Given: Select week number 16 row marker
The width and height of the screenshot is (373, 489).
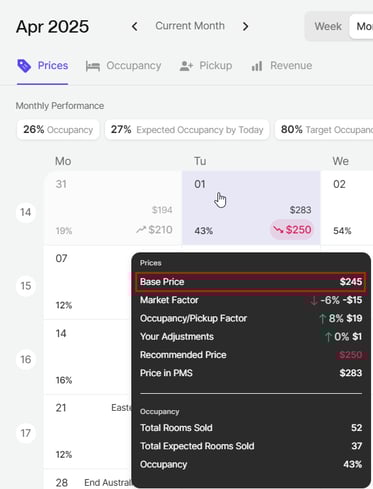Looking at the screenshot, I should [26, 359].
